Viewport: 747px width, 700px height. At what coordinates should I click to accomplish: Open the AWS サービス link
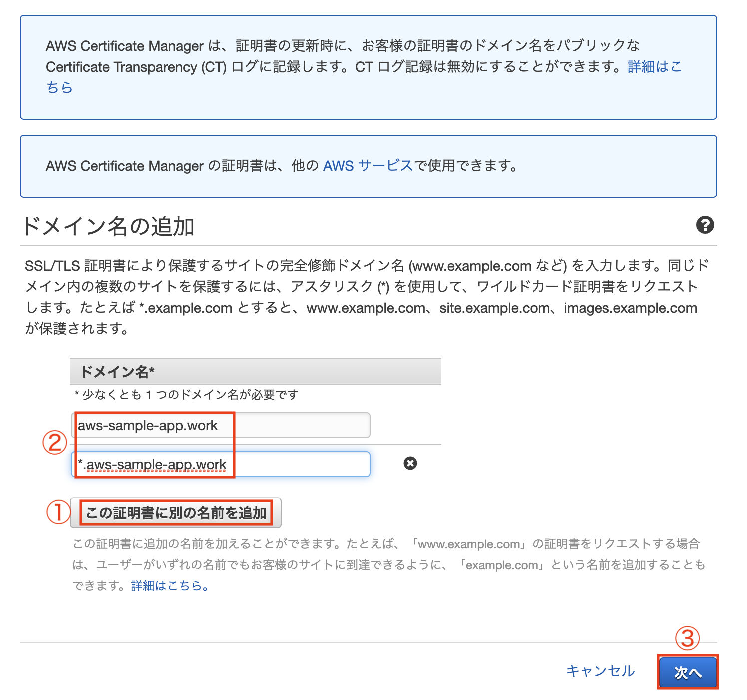(368, 165)
